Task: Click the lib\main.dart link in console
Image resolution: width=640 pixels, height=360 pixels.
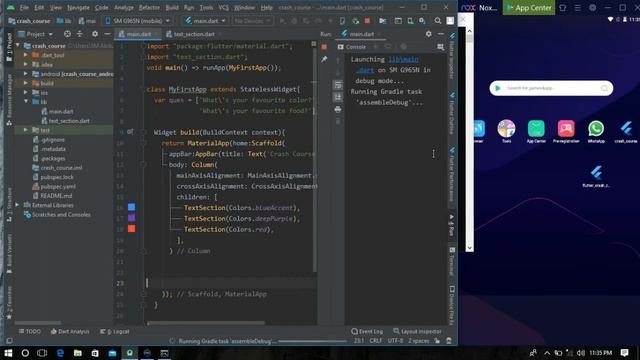Action: [403, 60]
